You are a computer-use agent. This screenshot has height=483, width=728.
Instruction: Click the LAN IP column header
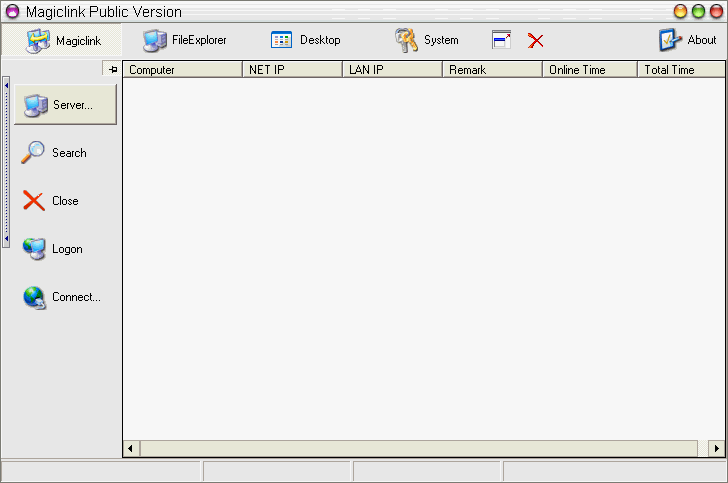pos(392,70)
